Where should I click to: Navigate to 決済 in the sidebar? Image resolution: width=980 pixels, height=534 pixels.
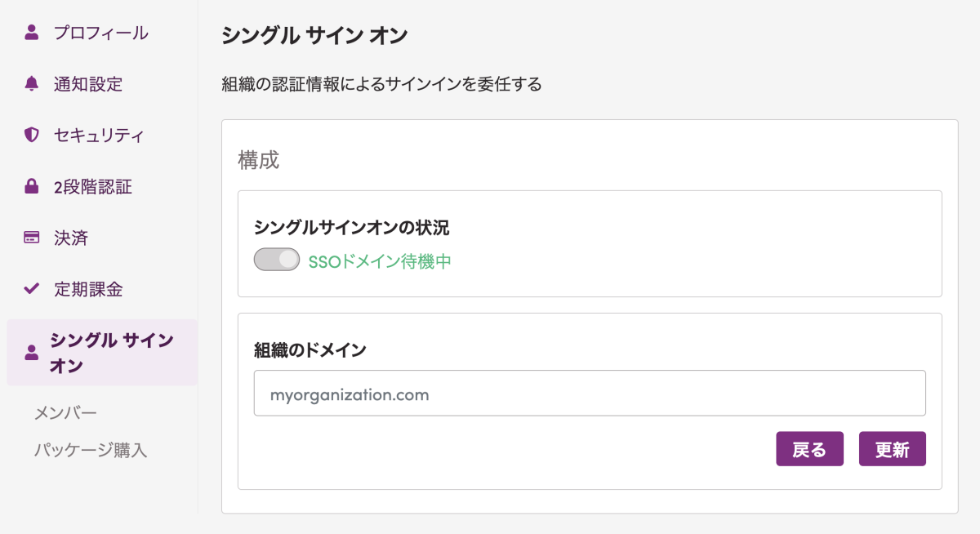(71, 238)
